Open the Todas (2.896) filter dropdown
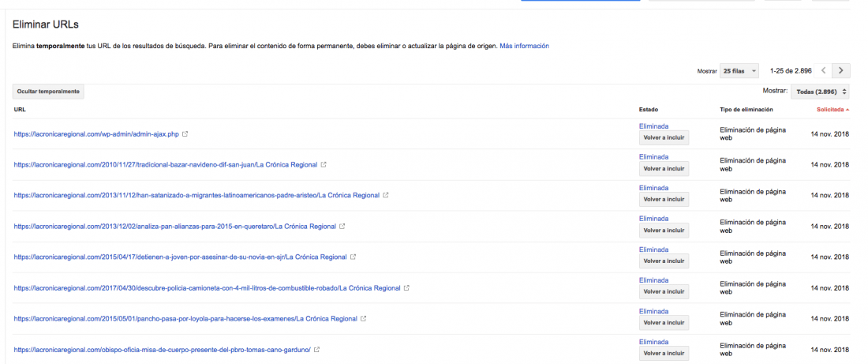 point(820,92)
